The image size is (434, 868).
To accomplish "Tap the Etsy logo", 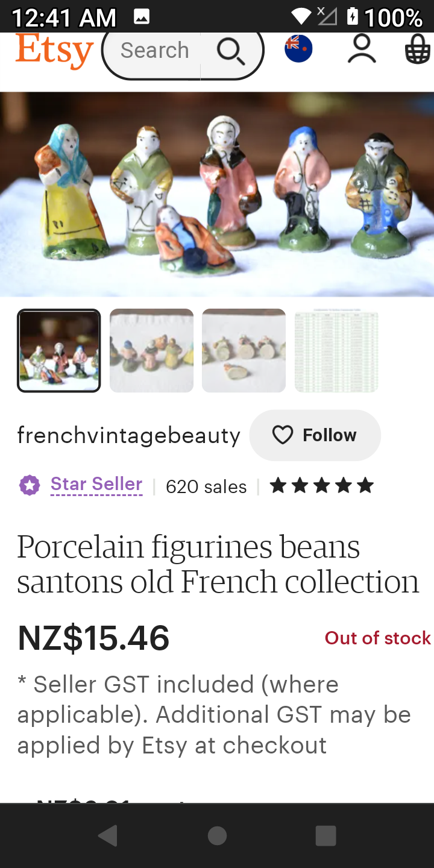I will [54, 52].
